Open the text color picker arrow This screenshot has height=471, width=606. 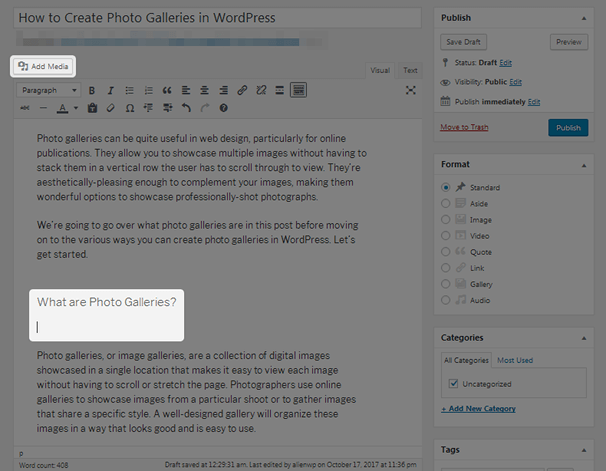(76, 108)
